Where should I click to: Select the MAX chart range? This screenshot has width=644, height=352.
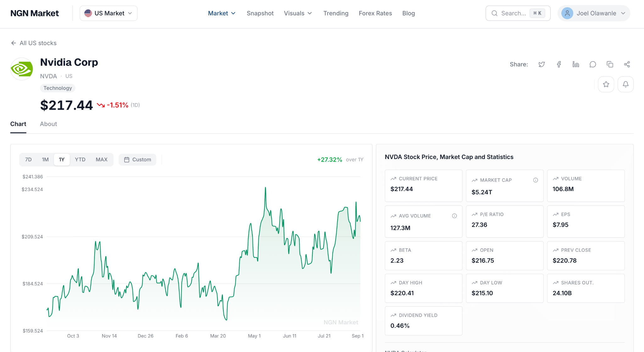[102, 160]
